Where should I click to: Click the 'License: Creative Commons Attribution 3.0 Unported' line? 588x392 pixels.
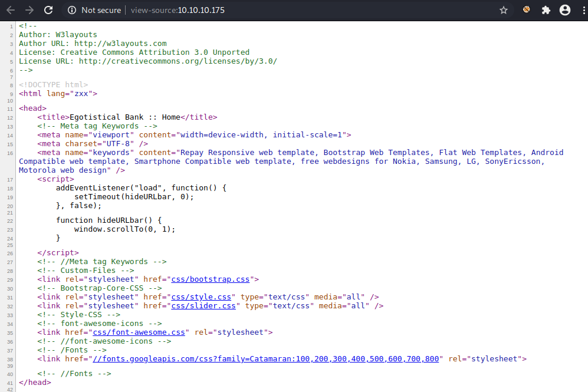(x=134, y=52)
